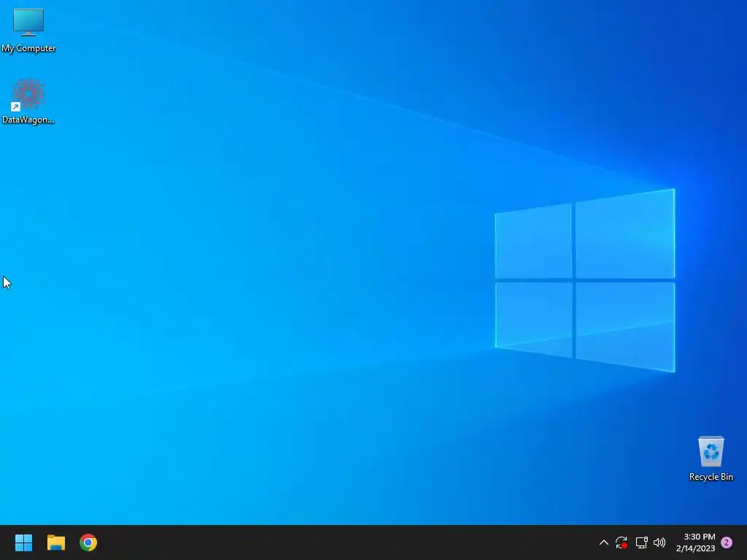Image resolution: width=747 pixels, height=560 pixels.
Task: Open the network status tray icon
Action: tap(641, 542)
